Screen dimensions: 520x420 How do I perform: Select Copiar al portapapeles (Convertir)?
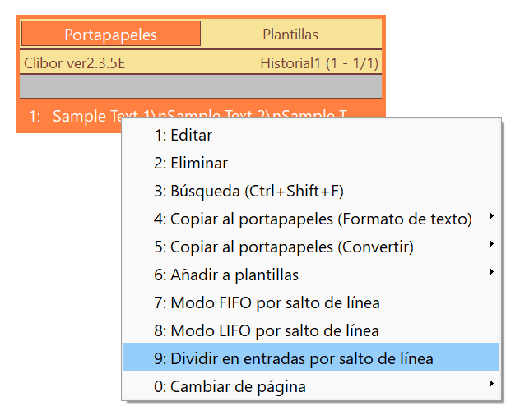coord(311,247)
